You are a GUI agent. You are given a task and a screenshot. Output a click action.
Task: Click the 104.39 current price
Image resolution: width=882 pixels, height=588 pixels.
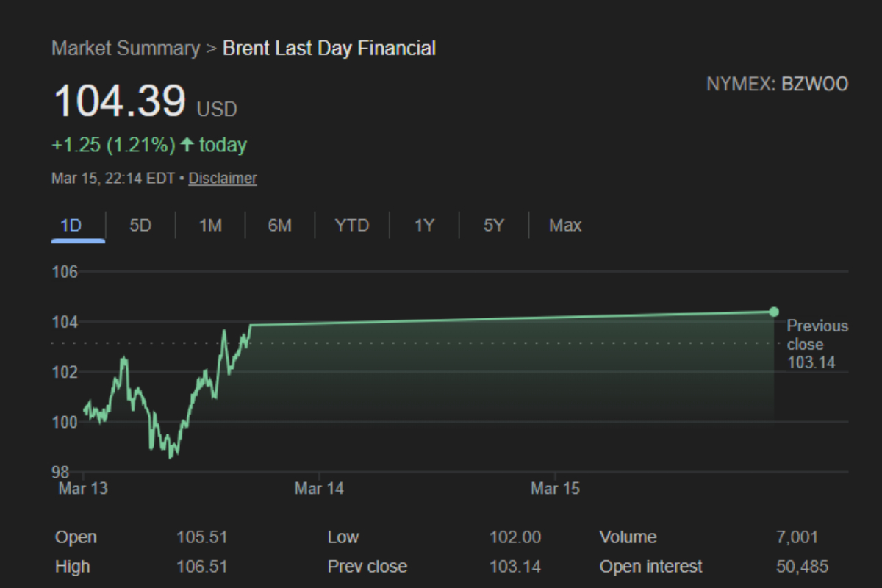pos(119,101)
